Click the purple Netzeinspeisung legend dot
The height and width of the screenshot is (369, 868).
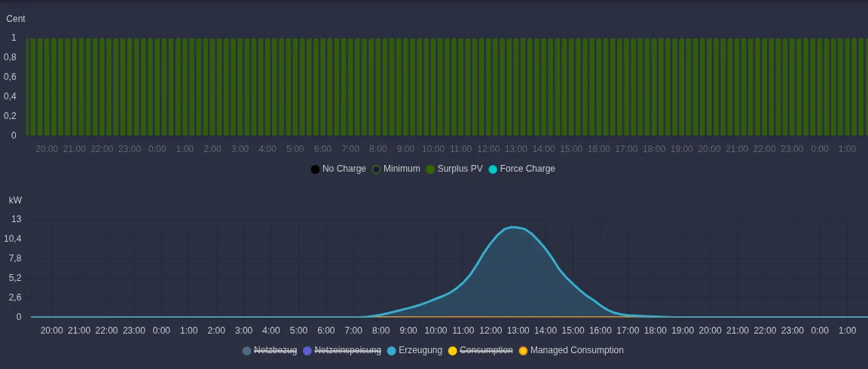pos(307,351)
